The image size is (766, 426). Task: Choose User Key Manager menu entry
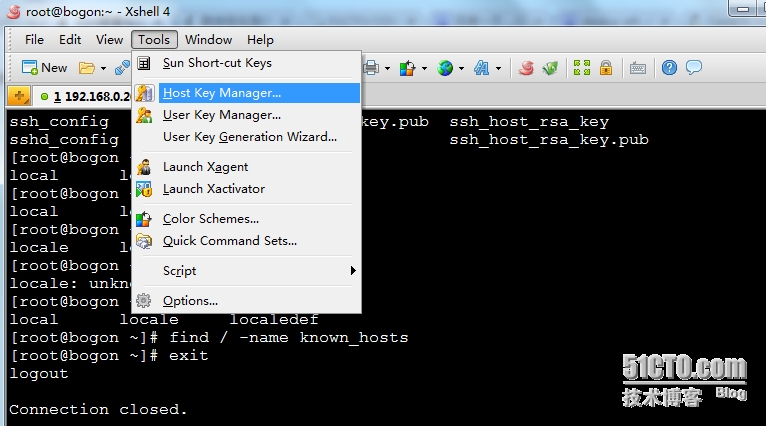(x=247, y=115)
